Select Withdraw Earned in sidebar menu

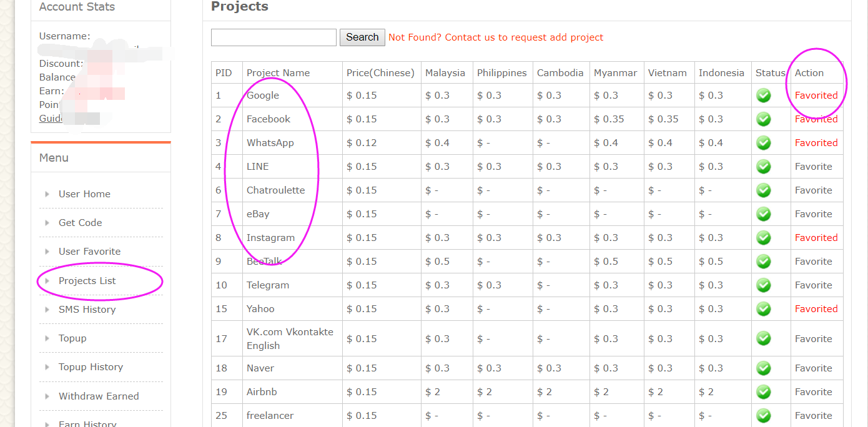[99, 396]
